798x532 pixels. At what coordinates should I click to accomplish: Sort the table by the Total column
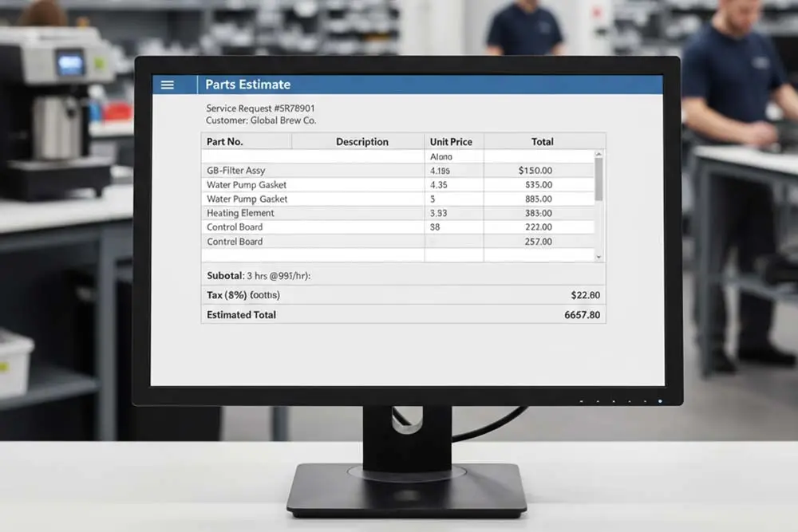click(x=543, y=141)
